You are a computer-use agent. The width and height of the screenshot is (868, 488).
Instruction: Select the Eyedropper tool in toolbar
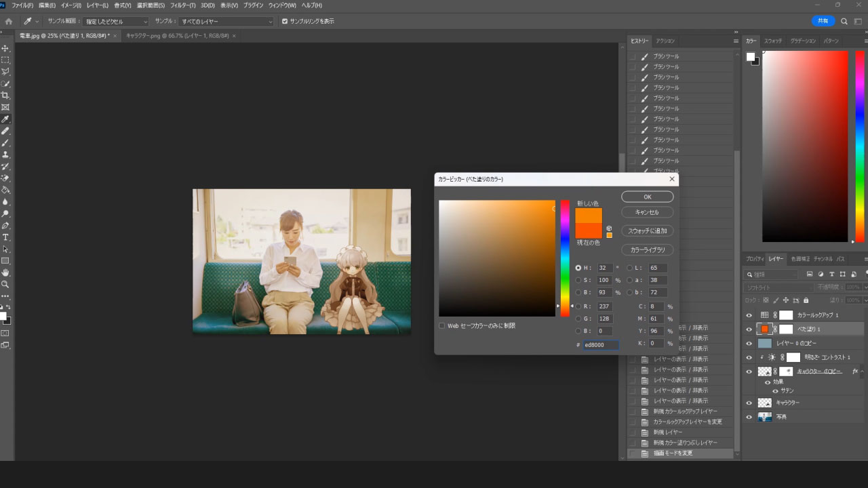coord(5,119)
